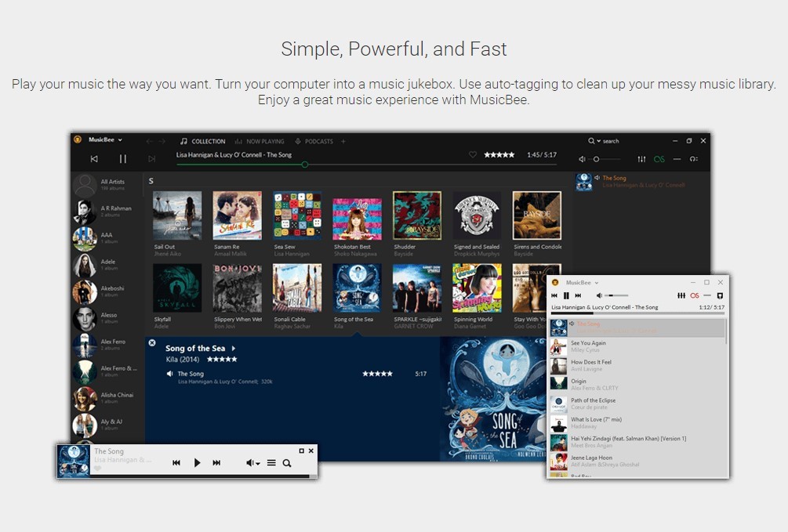The width and height of the screenshot is (788, 532).
Task: Select A R Rahman in the artist list
Action: (x=108, y=212)
